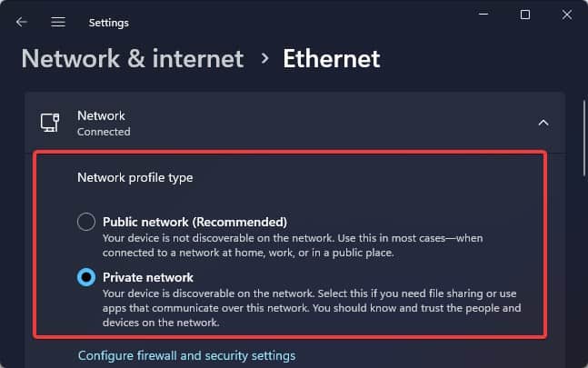Close the Settings window

[566, 15]
